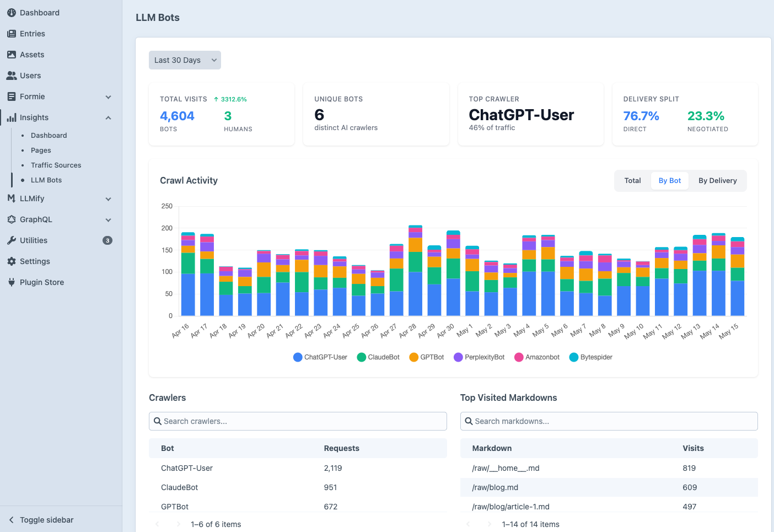Image resolution: width=774 pixels, height=532 pixels.
Task: Switch chart to Total view
Action: pyautogui.click(x=633, y=181)
